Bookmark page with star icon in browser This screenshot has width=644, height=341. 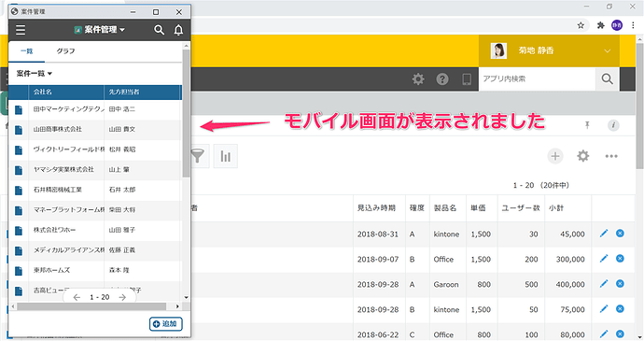pyautogui.click(x=581, y=25)
